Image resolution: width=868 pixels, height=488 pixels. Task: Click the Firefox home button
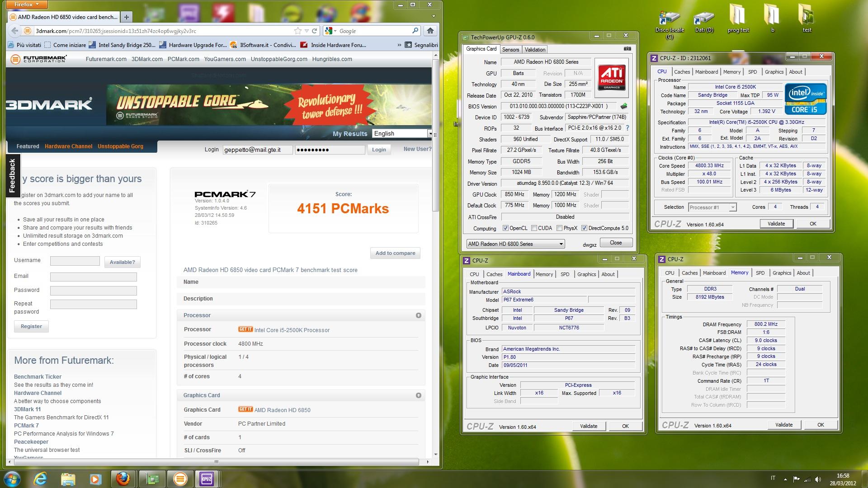tap(430, 31)
